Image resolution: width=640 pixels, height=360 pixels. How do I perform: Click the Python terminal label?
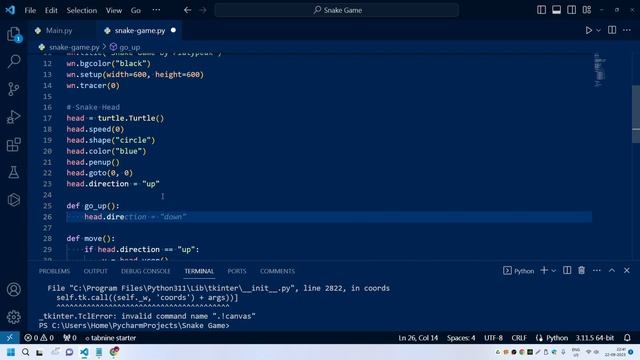(519, 271)
